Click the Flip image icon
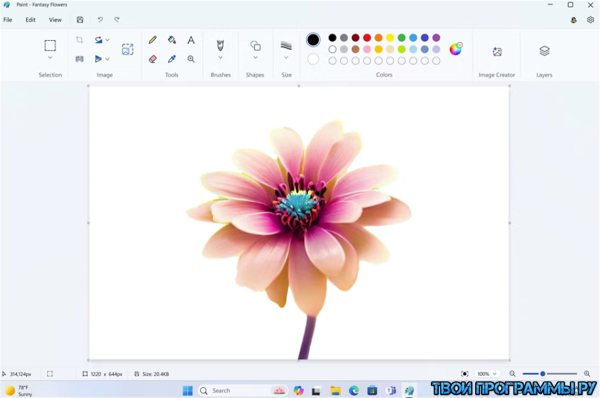 98,59
